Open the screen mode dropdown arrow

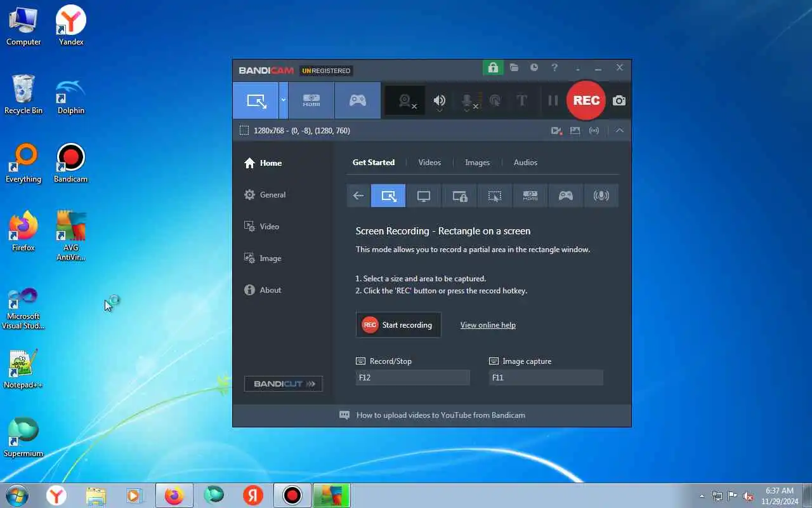point(284,100)
